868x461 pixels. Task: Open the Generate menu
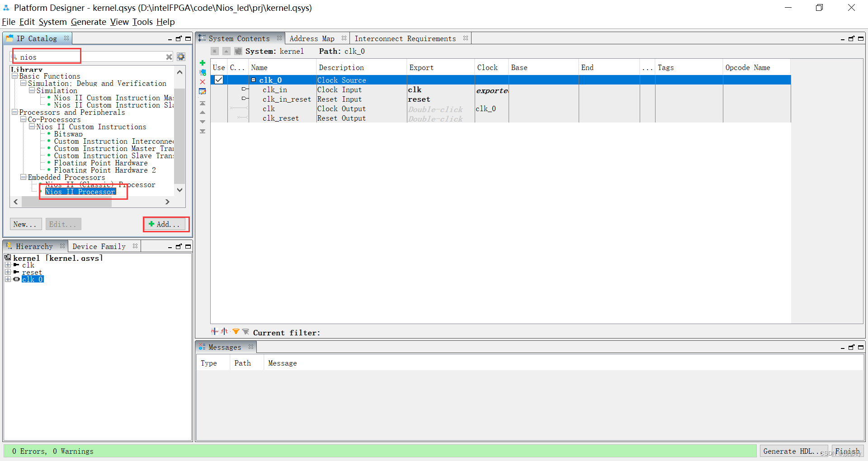pos(88,22)
